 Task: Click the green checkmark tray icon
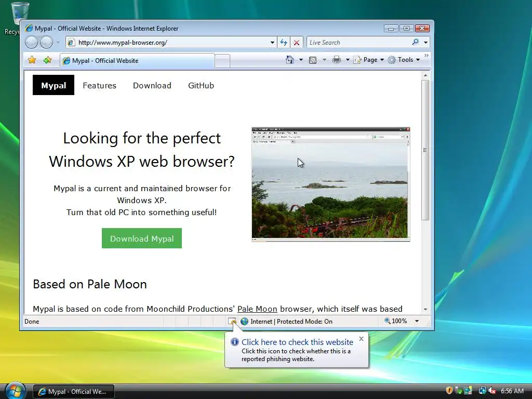tap(458, 391)
